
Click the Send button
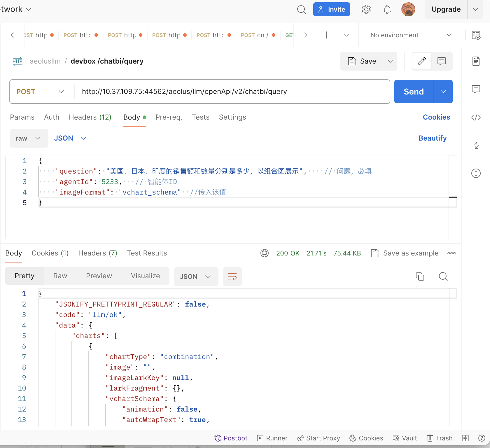(x=414, y=92)
